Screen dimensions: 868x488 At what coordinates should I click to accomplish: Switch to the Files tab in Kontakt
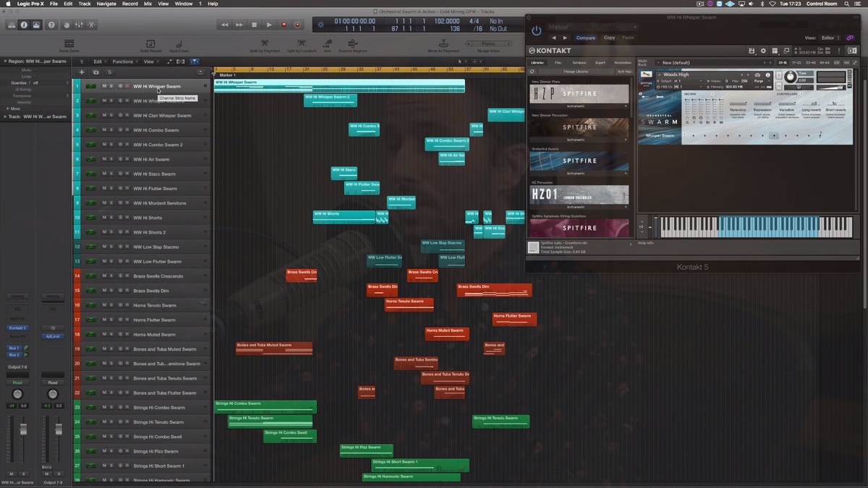558,63
